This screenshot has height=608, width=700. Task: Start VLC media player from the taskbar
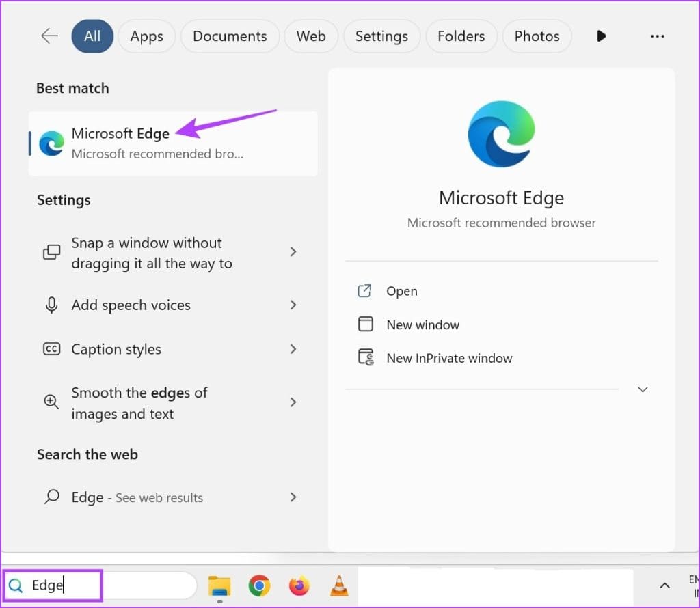(x=338, y=585)
